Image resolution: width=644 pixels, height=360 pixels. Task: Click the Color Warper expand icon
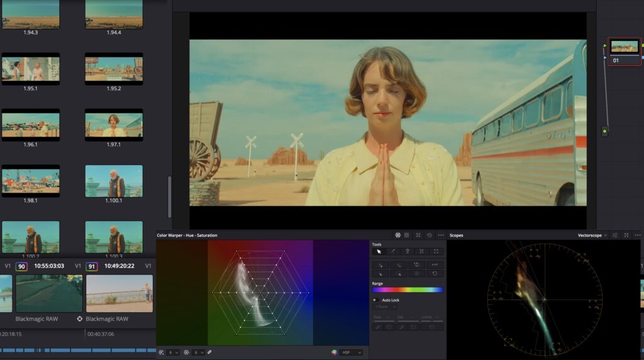(418, 235)
